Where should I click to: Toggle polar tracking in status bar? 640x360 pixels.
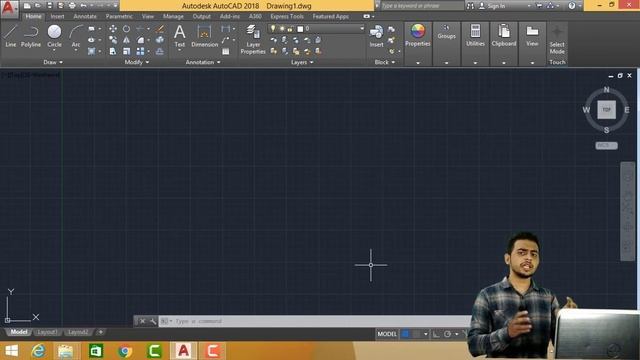pyautogui.click(x=447, y=334)
